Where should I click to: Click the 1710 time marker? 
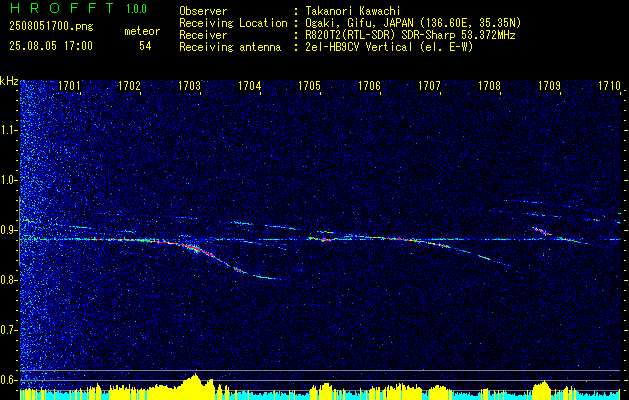609,86
